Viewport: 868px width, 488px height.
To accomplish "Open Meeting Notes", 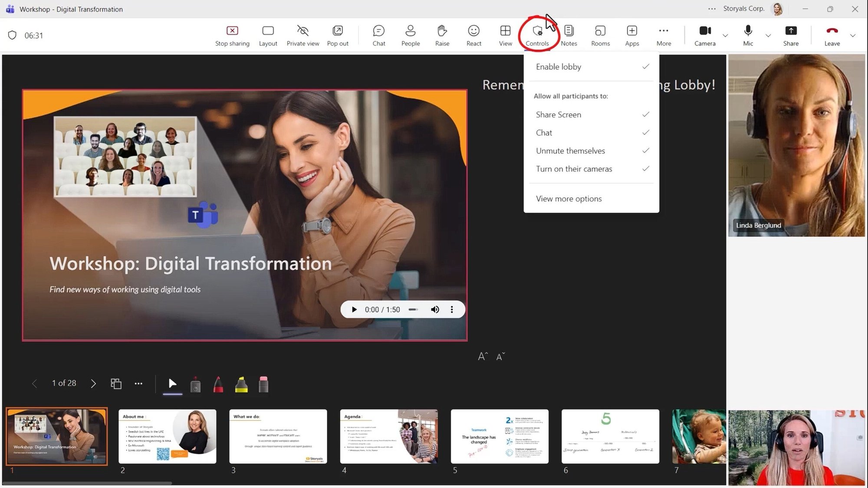I will (x=569, y=35).
